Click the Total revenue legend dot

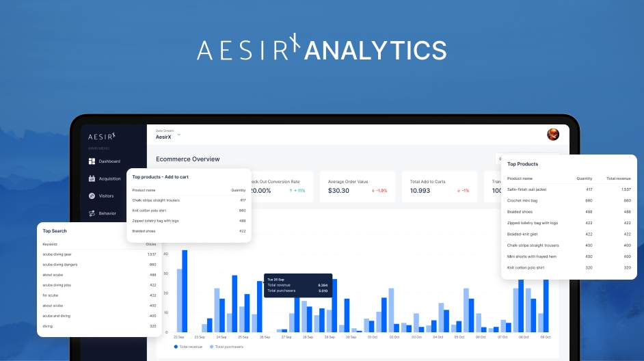(x=176, y=347)
